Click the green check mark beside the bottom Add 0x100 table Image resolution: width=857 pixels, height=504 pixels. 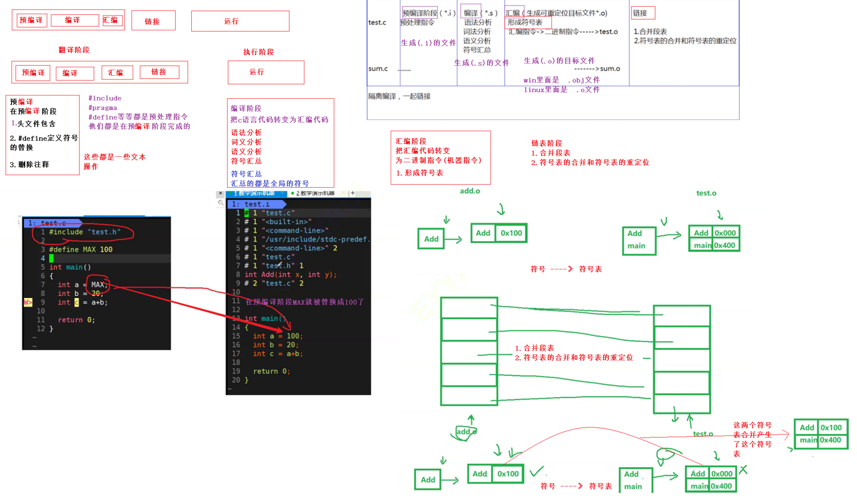tap(535, 472)
